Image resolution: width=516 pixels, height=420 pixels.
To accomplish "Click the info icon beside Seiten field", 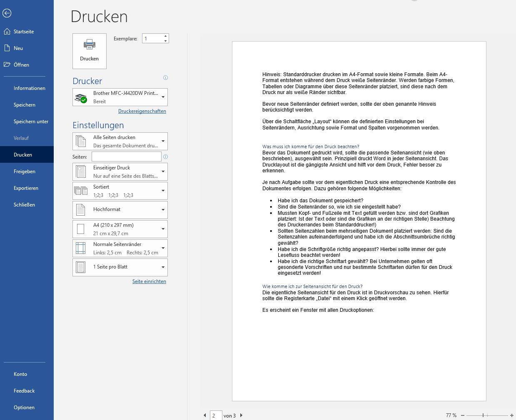I will (x=165, y=157).
